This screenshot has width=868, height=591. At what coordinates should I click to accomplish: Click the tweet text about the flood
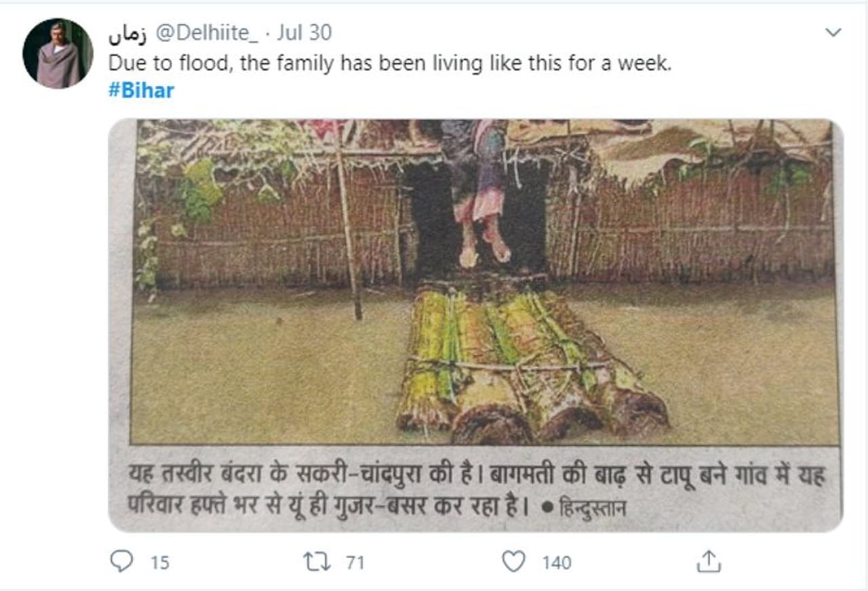[x=390, y=63]
